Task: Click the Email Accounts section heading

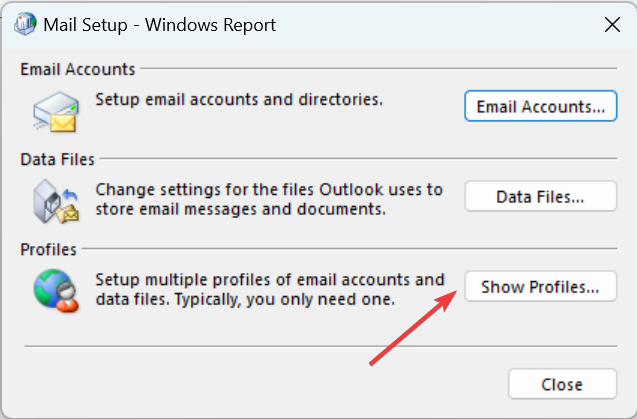Action: point(78,69)
